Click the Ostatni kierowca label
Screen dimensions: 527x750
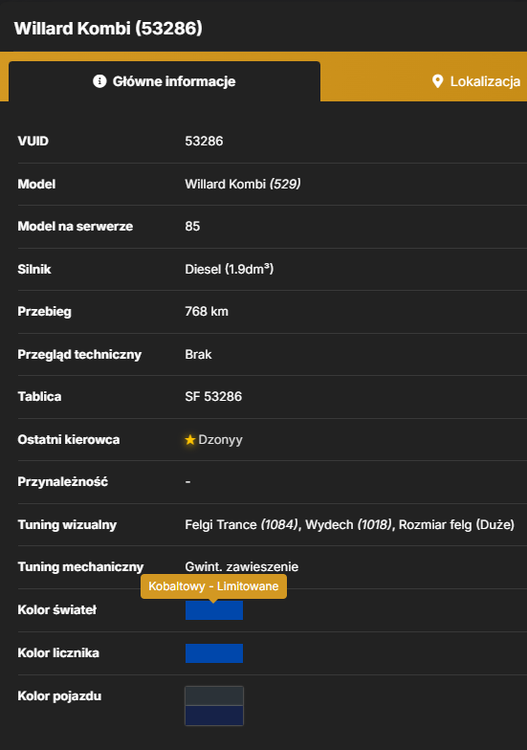click(x=68, y=440)
